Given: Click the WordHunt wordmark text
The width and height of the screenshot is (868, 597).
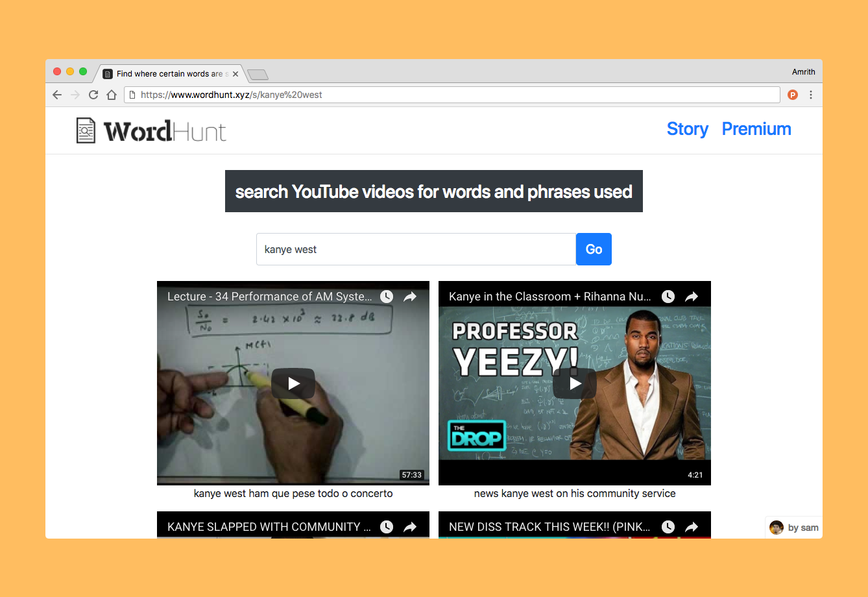Looking at the screenshot, I should click(x=165, y=131).
